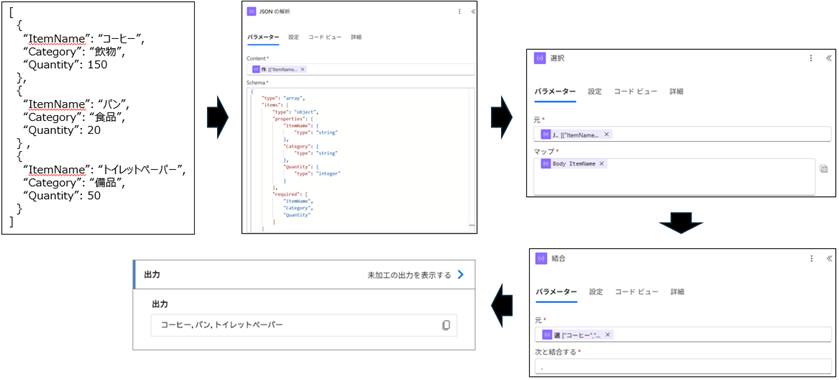839x380 pixels.
Task: Open 詳細 tab in JSON の解析 panel
Action: [356, 37]
